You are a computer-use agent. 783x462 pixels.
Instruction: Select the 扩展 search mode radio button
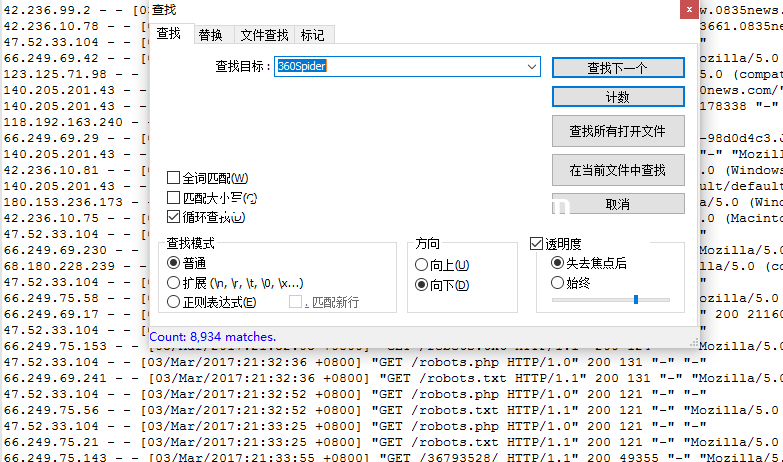click(174, 283)
